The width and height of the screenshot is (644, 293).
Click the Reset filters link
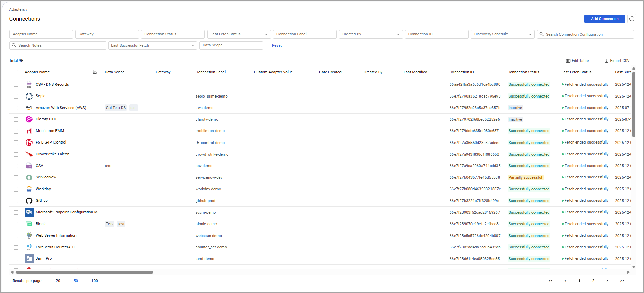(277, 45)
